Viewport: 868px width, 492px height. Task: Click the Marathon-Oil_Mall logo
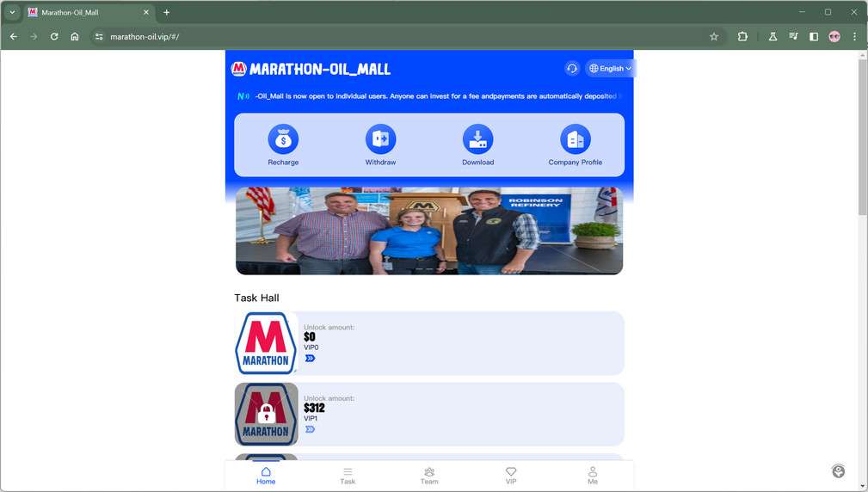click(x=311, y=69)
